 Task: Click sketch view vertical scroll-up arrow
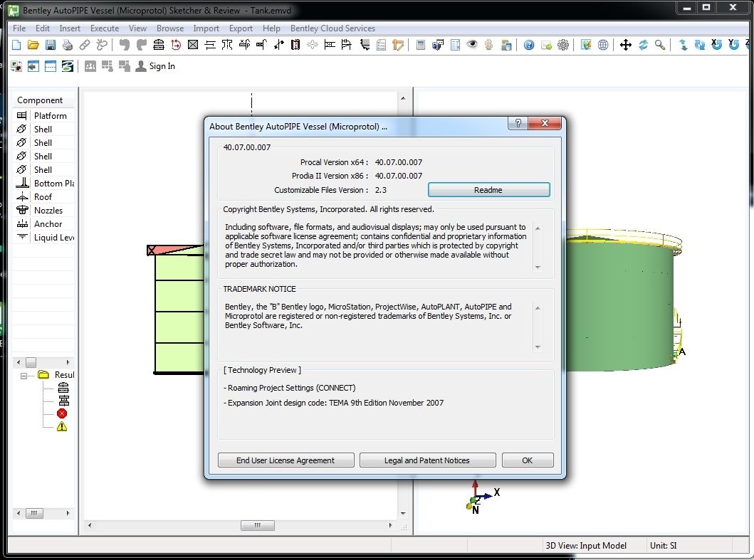[403, 98]
